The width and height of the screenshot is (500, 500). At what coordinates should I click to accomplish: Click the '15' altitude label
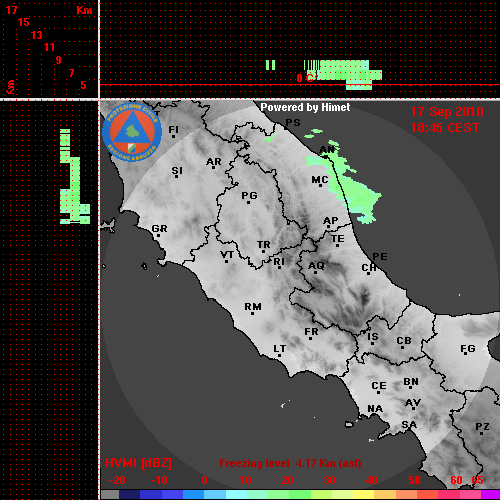tap(23, 23)
